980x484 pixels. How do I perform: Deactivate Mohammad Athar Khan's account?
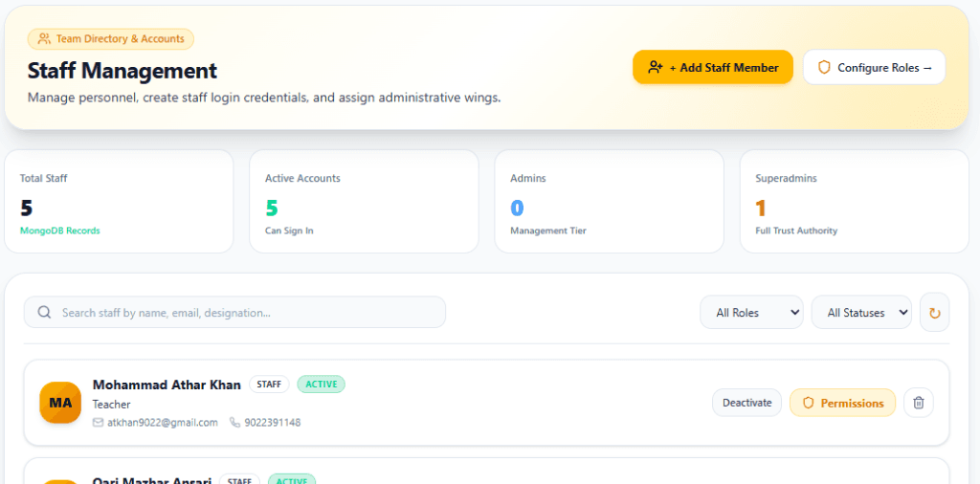pos(746,403)
